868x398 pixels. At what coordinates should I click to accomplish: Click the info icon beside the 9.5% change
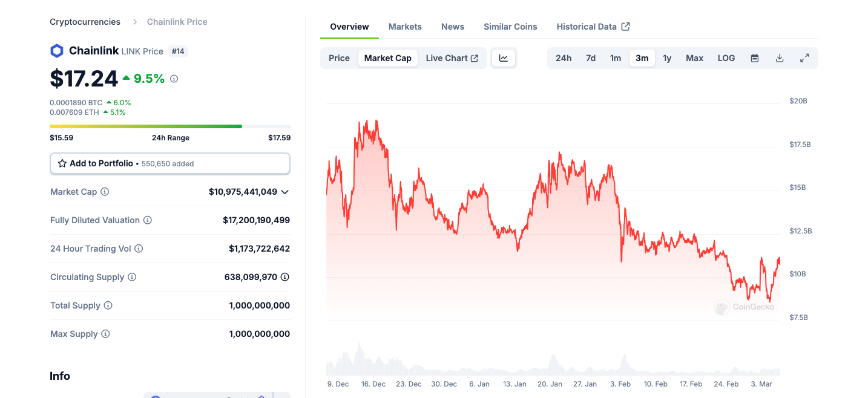click(x=174, y=79)
